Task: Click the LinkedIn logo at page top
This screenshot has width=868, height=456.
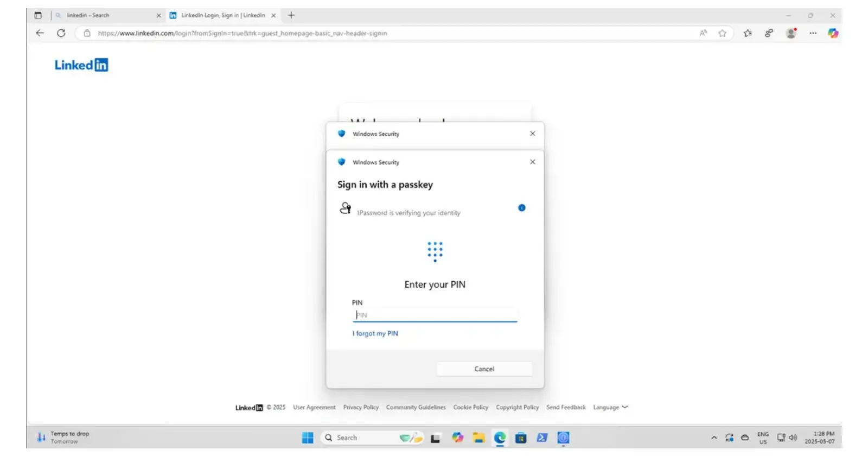Action: [x=81, y=65]
